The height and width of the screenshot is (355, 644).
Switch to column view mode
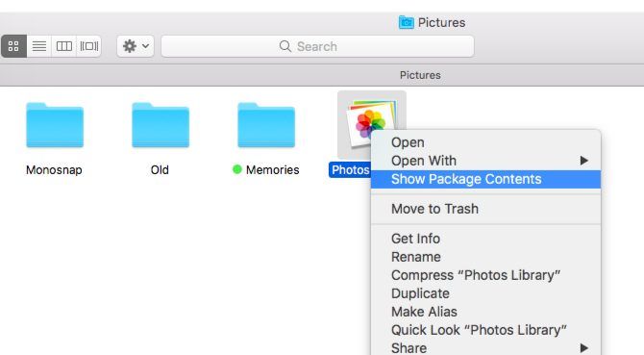[x=64, y=46]
